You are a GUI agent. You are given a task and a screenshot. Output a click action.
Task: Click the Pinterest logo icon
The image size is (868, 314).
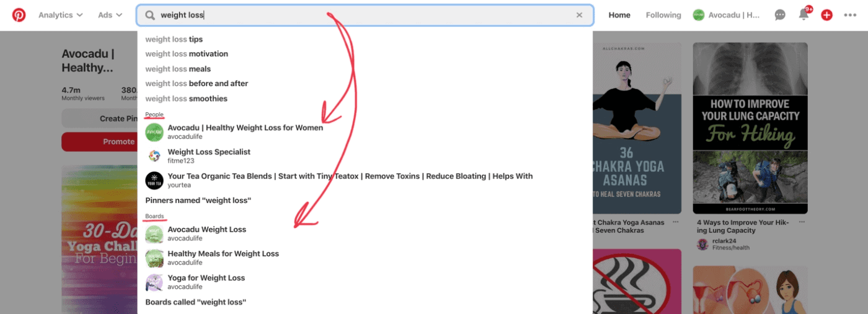pyautogui.click(x=19, y=15)
